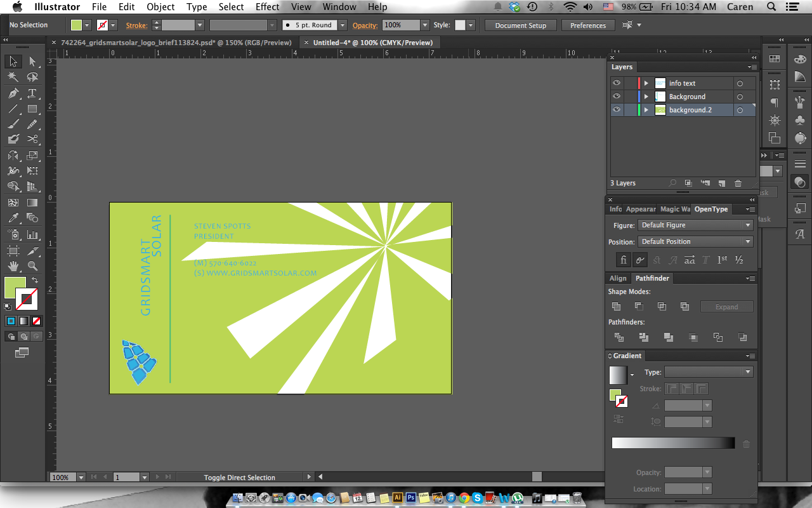The image size is (812, 508).
Task: Open the Preferences button
Action: [x=587, y=25]
